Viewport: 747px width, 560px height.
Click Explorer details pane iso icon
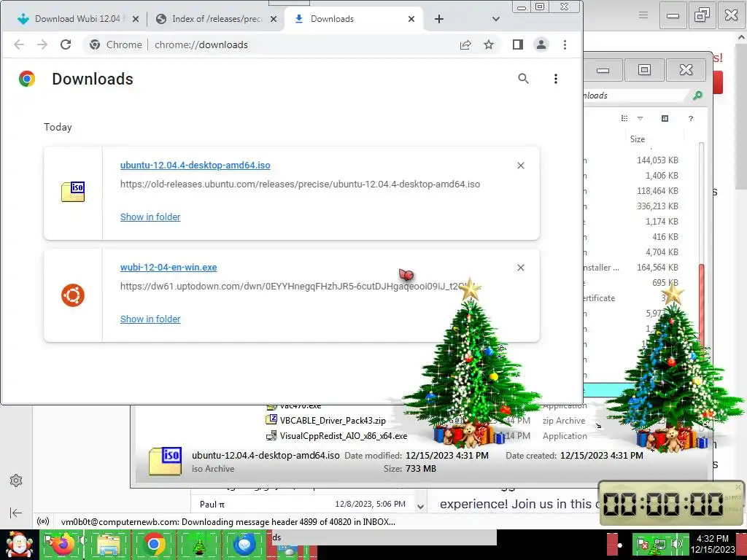tap(166, 461)
